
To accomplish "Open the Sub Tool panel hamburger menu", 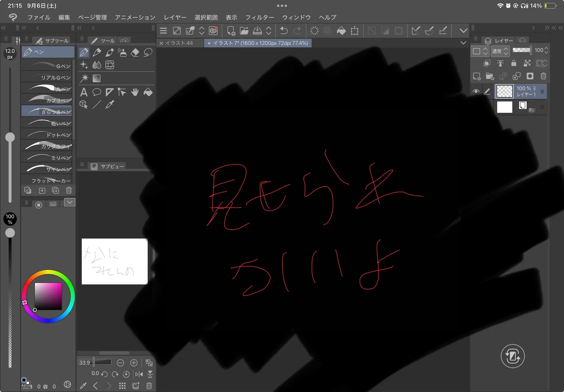I will [27, 39].
